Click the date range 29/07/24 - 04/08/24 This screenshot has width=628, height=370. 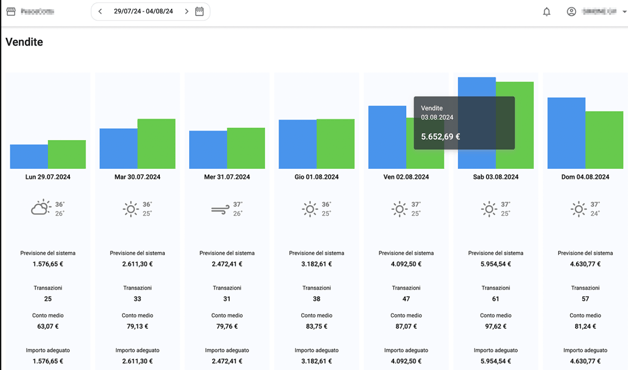[x=143, y=11]
